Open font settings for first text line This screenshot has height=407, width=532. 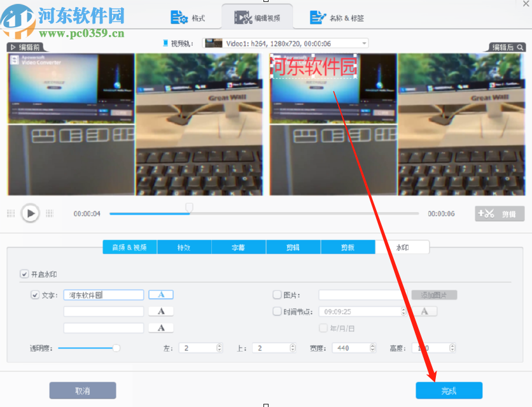161,295
